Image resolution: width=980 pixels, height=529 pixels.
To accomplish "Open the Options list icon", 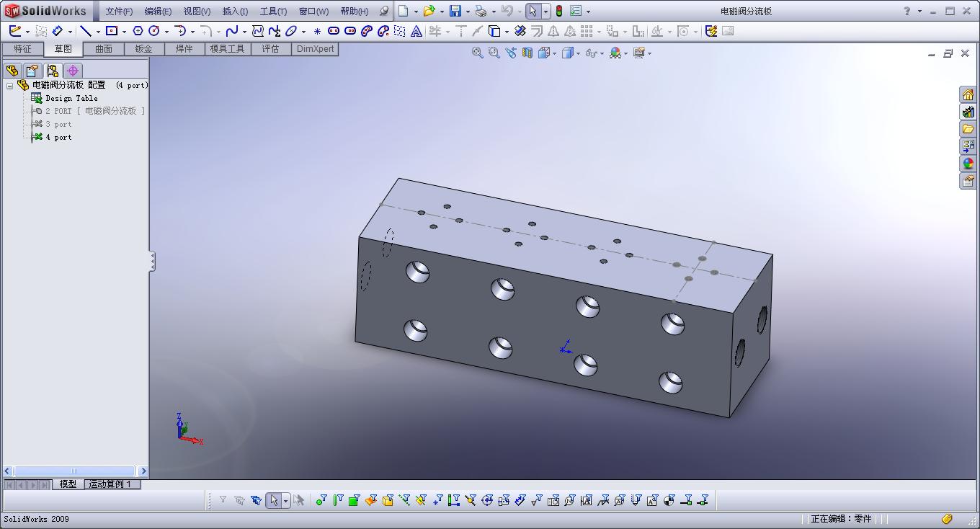I will pos(576,11).
